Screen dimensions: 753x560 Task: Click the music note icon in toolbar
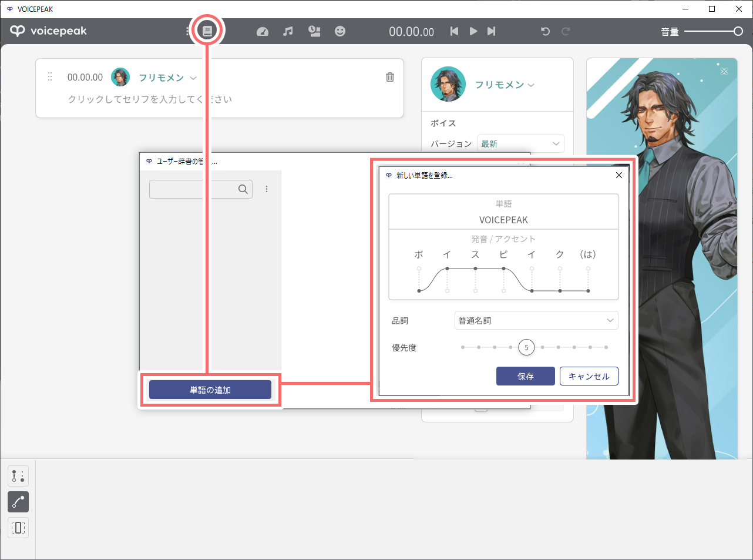click(288, 31)
